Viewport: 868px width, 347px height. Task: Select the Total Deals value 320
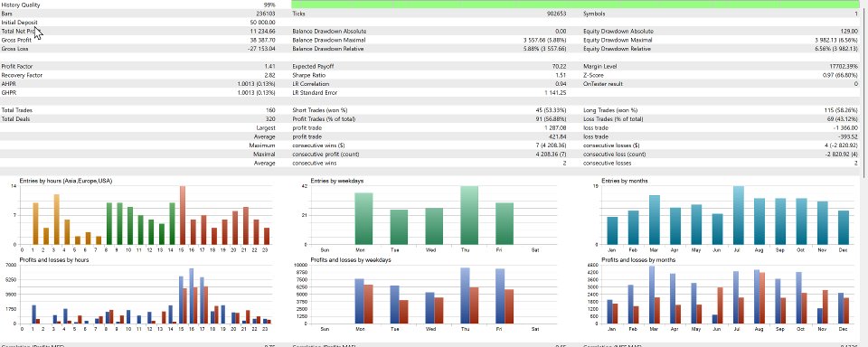coord(270,119)
